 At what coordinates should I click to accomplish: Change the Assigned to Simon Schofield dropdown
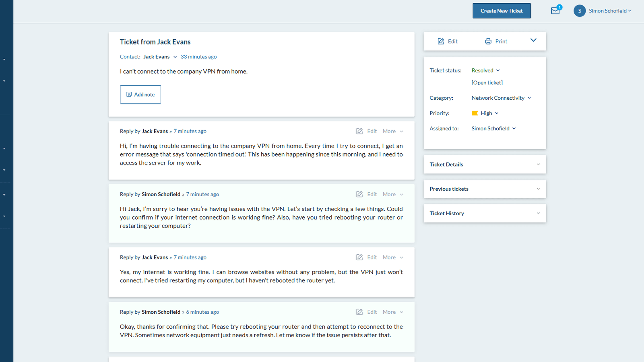[x=493, y=129]
